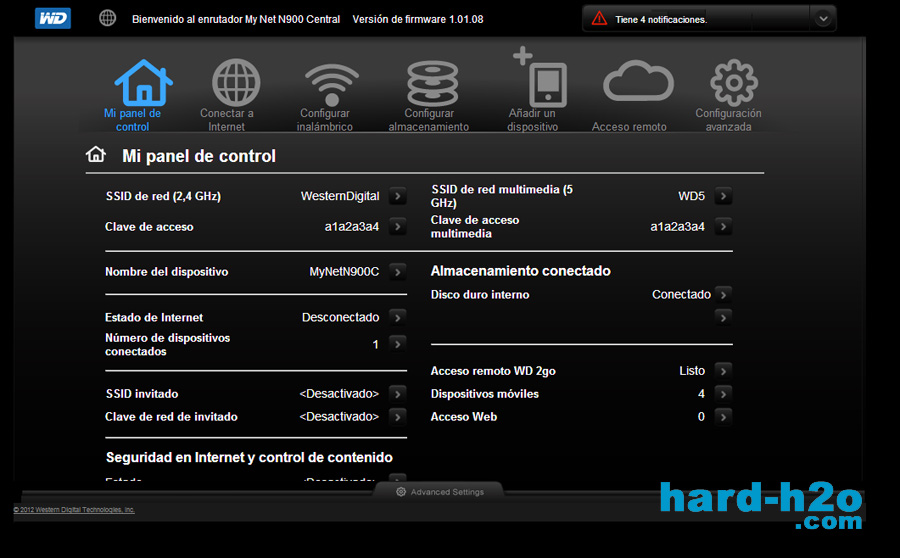This screenshot has width=900, height=558.
Task: Open SSID de red multimedia (5 GHz) arrow
Action: click(723, 196)
